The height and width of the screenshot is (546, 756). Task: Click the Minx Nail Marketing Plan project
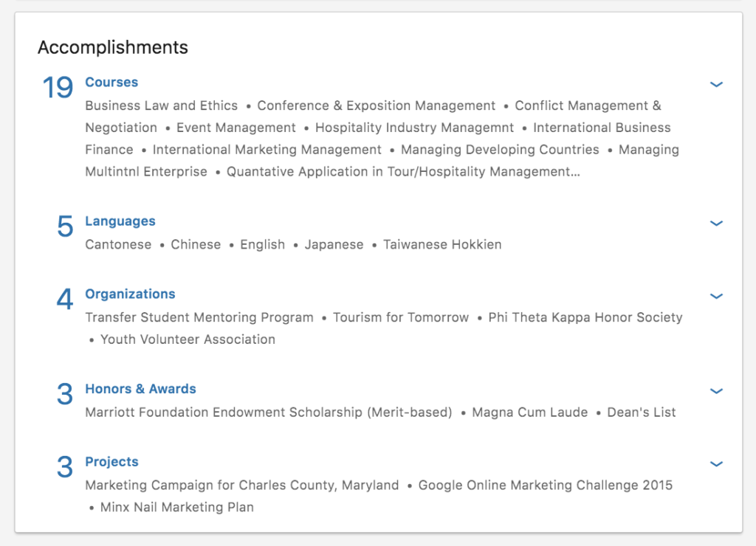coord(176,507)
